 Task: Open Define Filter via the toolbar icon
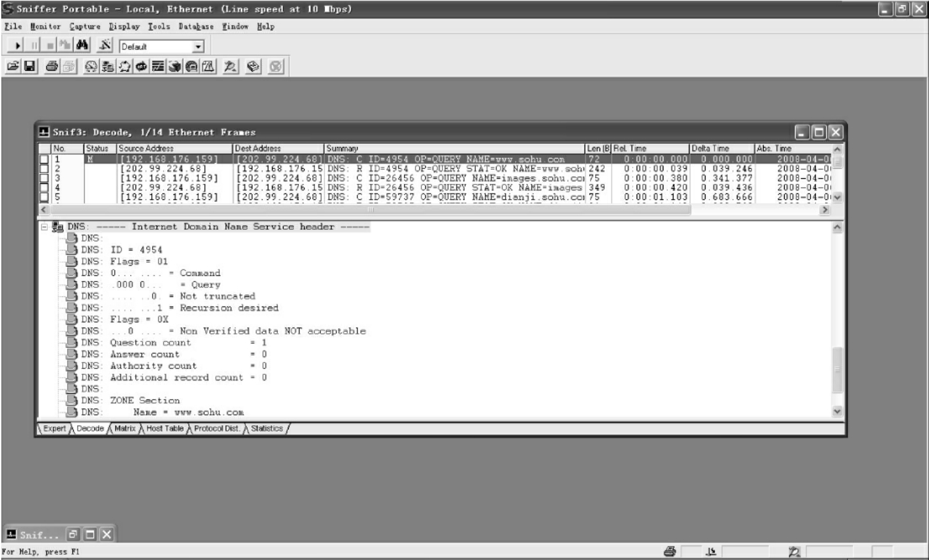click(x=105, y=46)
